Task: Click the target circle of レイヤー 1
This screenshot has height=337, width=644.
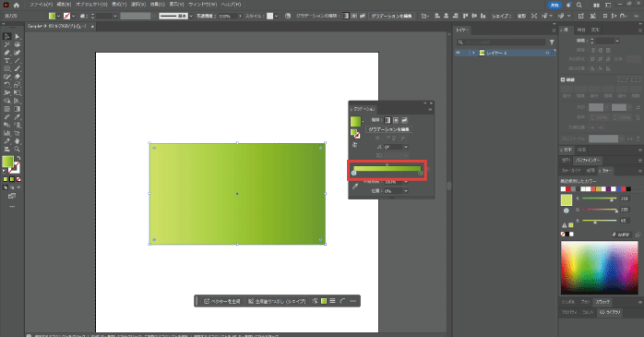Action: [x=547, y=53]
